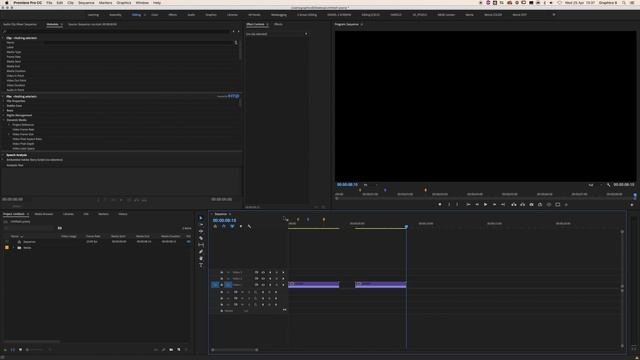Export a frame with the camera icon
Screen dimensions: 640x360
[x=531, y=204]
